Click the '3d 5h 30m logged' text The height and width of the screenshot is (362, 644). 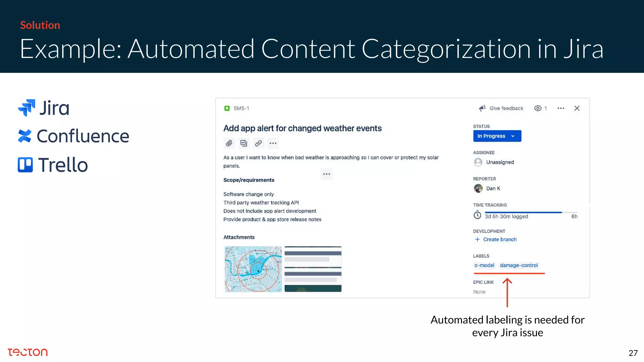[506, 217]
